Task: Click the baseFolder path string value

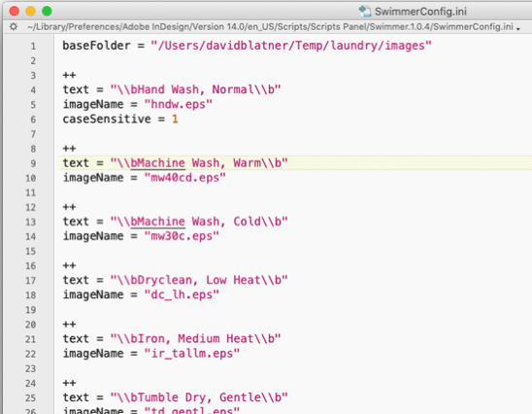Action: click(291, 45)
